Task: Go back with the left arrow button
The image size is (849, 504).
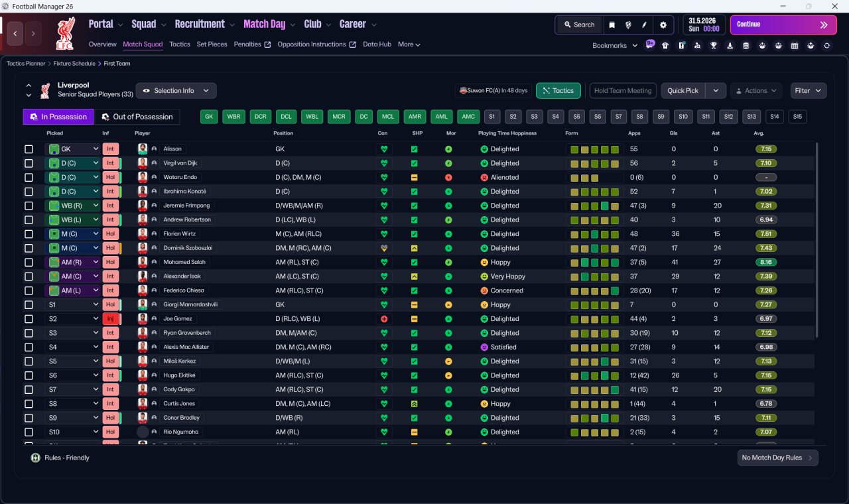Action: (15, 32)
